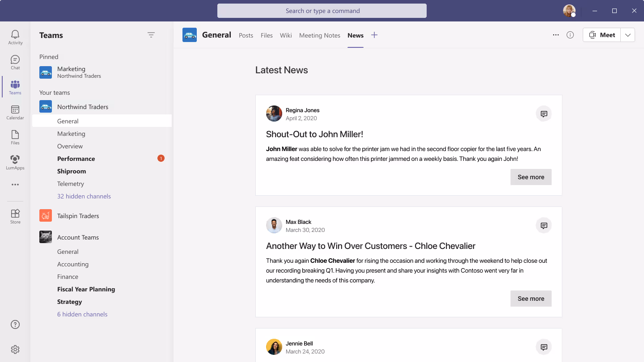
Task: Switch to the Posts tab
Action: click(x=246, y=35)
